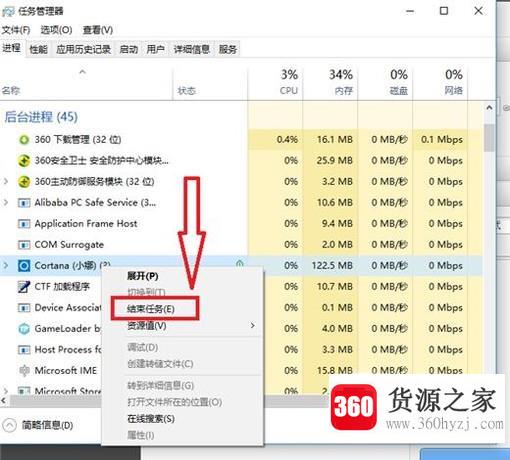
Task: Select the 后台进程 (45) group heading
Action: (41, 117)
